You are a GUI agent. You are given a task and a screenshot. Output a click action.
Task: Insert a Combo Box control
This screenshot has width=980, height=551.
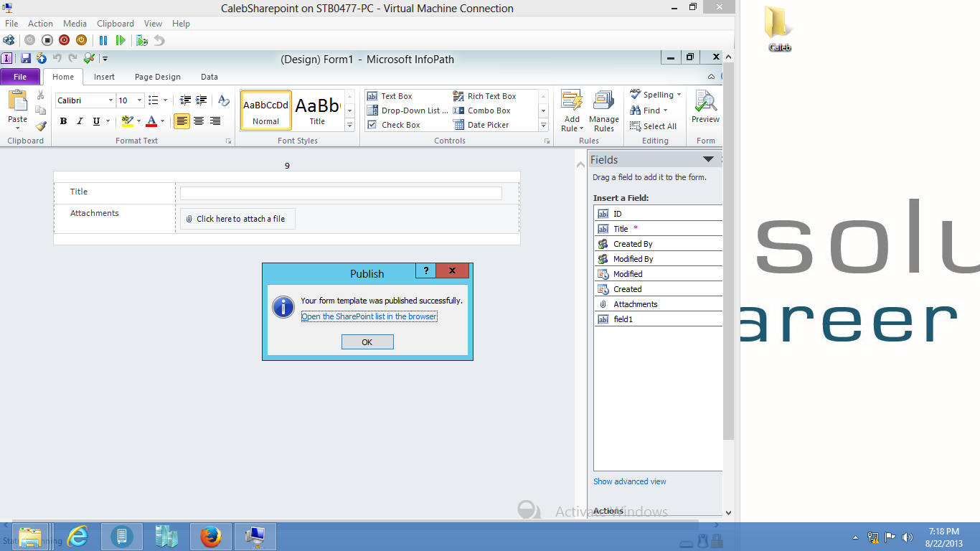pyautogui.click(x=482, y=110)
